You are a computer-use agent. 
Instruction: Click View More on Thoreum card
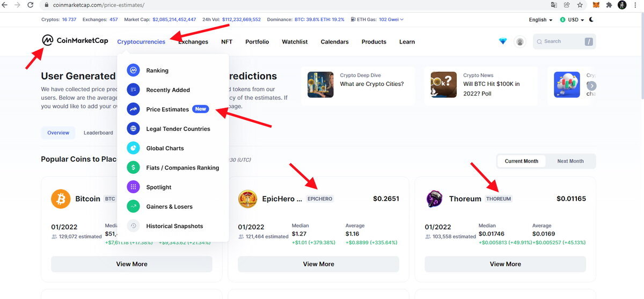(x=505, y=264)
